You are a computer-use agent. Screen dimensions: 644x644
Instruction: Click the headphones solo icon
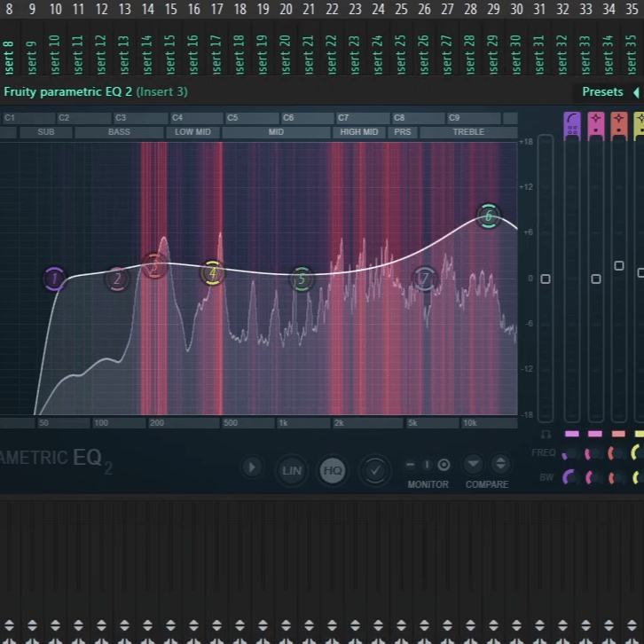click(546, 434)
